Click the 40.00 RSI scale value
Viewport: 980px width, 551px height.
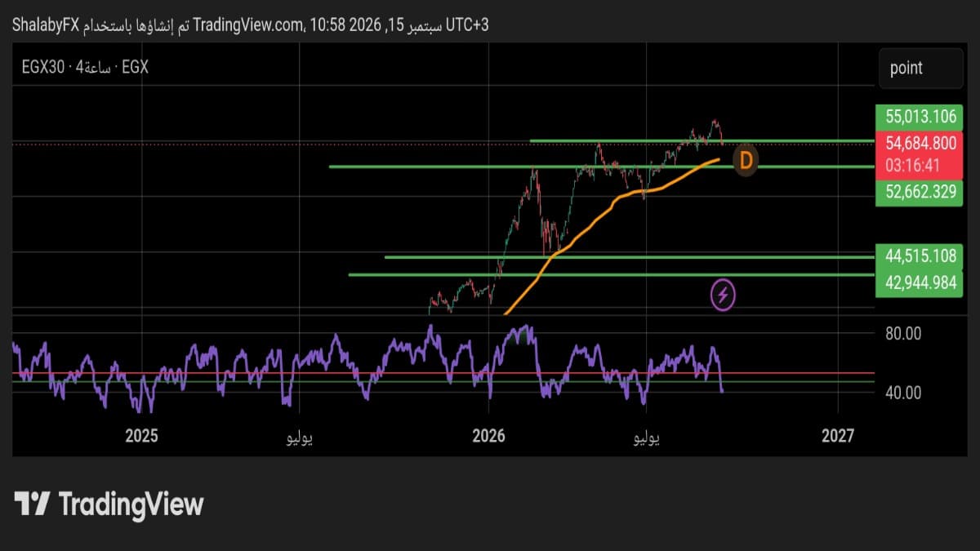click(902, 393)
